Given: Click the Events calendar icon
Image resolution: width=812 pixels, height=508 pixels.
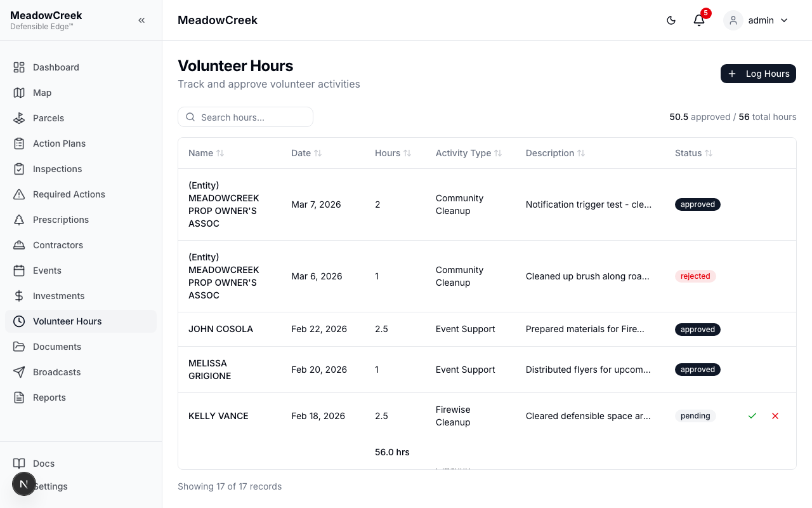Looking at the screenshot, I should coord(19,271).
